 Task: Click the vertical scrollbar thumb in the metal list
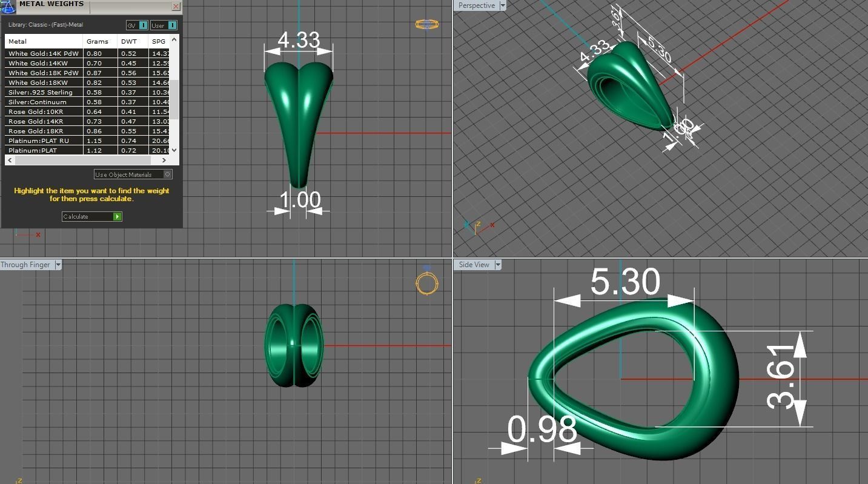pos(174,100)
